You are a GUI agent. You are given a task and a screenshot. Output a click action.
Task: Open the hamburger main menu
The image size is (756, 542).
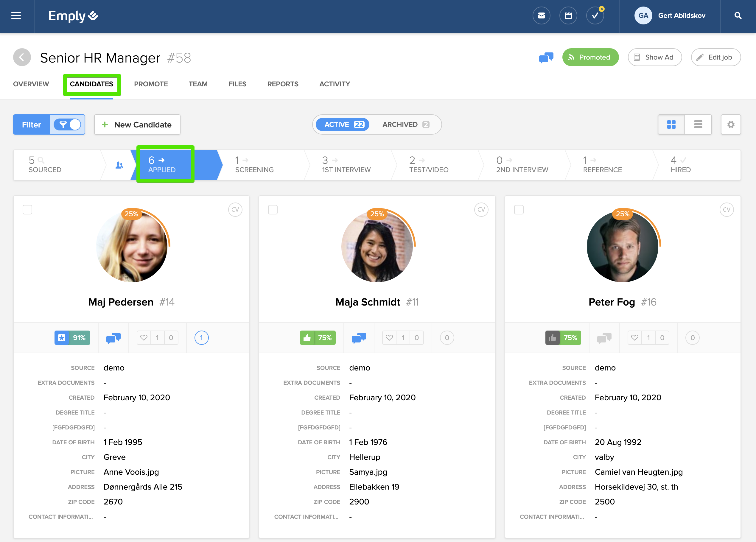tap(16, 16)
